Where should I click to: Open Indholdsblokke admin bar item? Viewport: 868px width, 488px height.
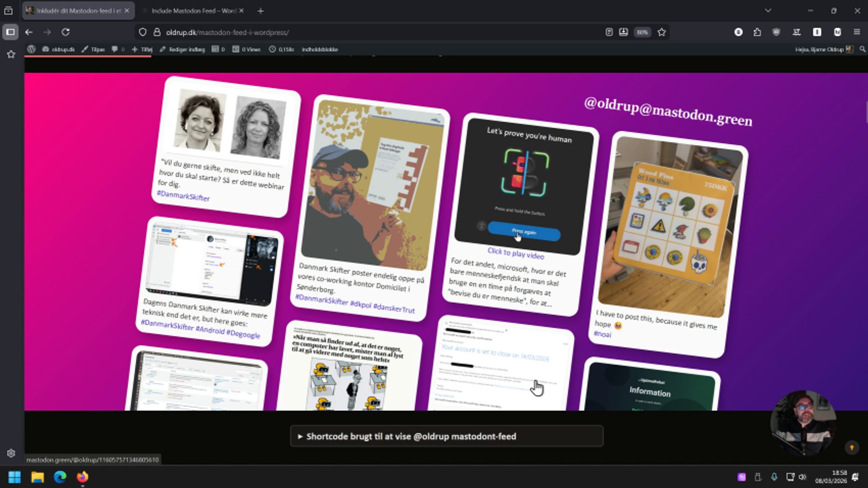[x=320, y=49]
